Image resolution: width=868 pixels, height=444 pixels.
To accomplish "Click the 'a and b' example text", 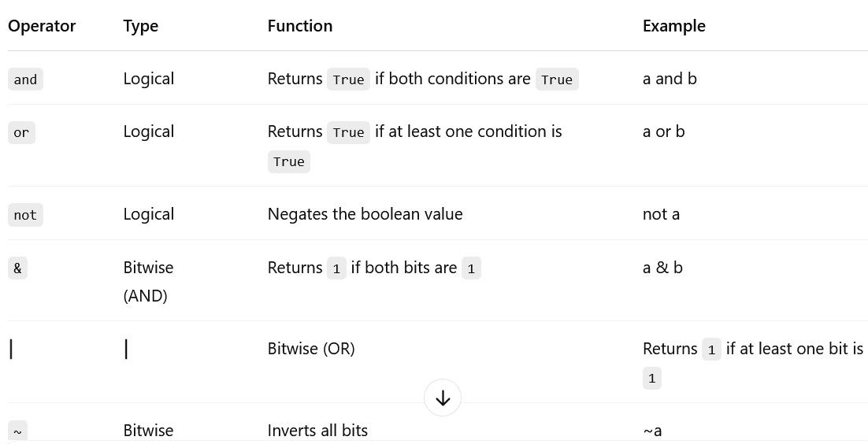I will 670,79.
